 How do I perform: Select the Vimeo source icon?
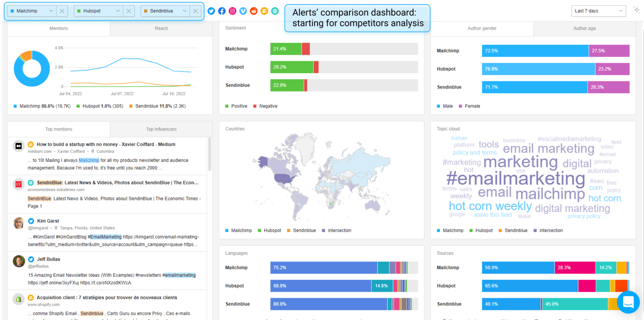click(243, 11)
